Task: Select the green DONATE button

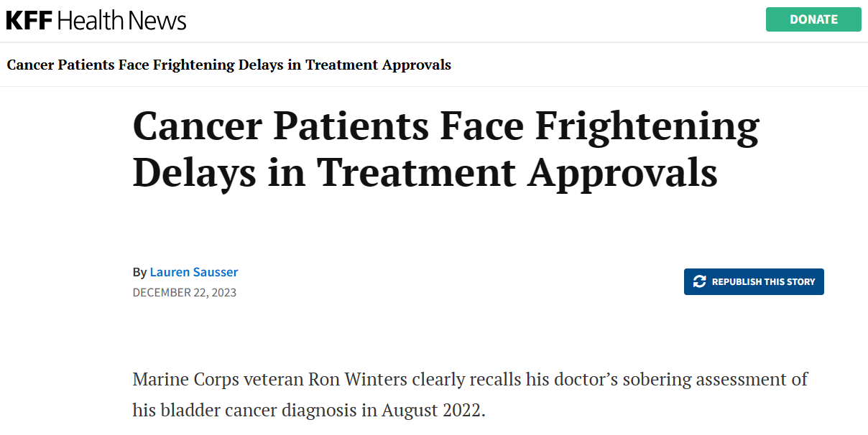Action: coord(813,19)
